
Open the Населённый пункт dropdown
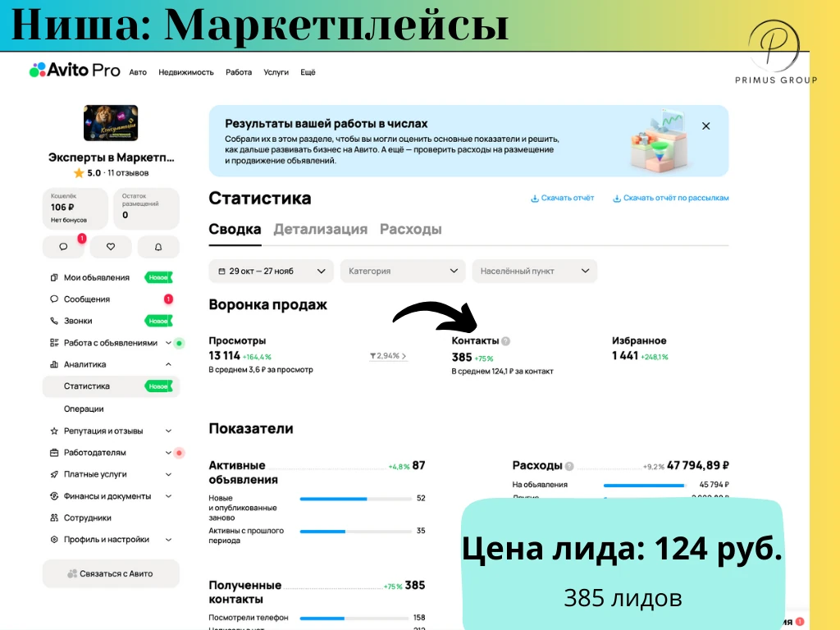pyautogui.click(x=535, y=271)
